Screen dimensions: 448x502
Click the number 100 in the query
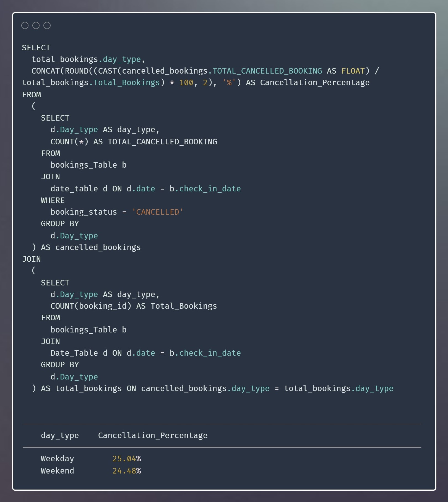(x=186, y=83)
